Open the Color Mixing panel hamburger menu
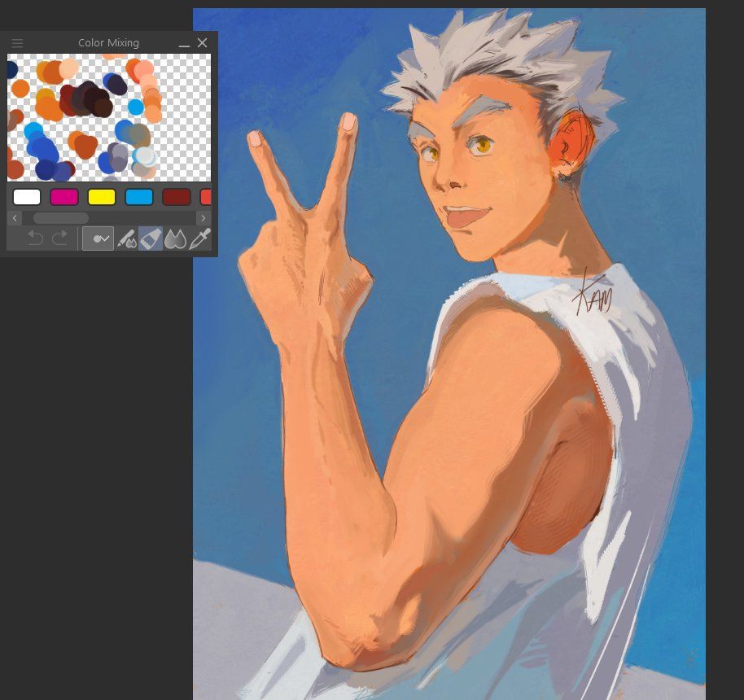The height and width of the screenshot is (700, 744). coord(17,43)
